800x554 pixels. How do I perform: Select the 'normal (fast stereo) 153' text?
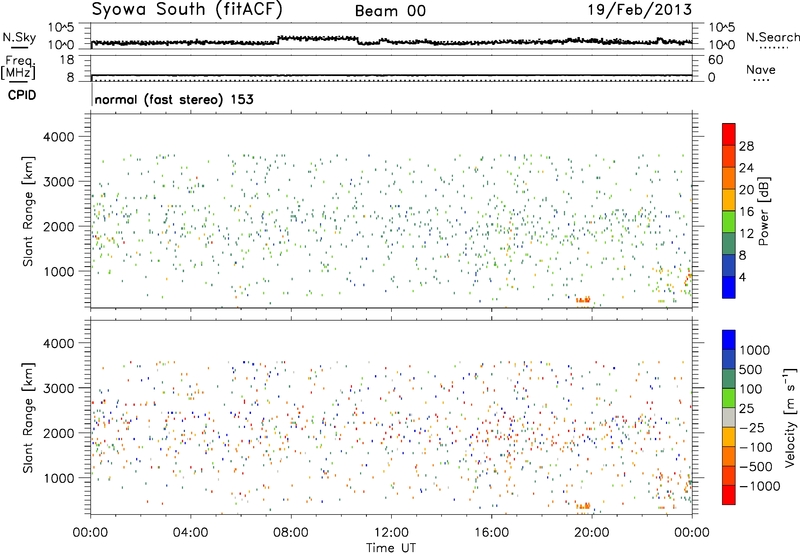point(174,99)
